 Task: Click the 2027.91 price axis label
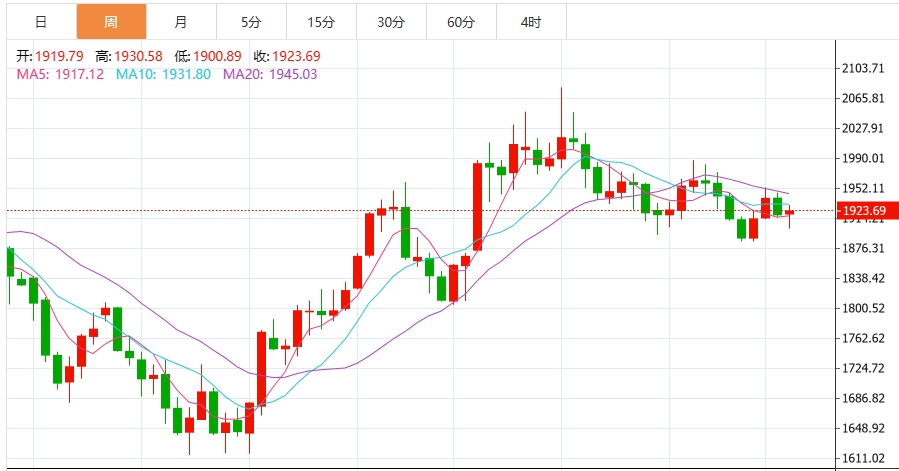click(863, 128)
